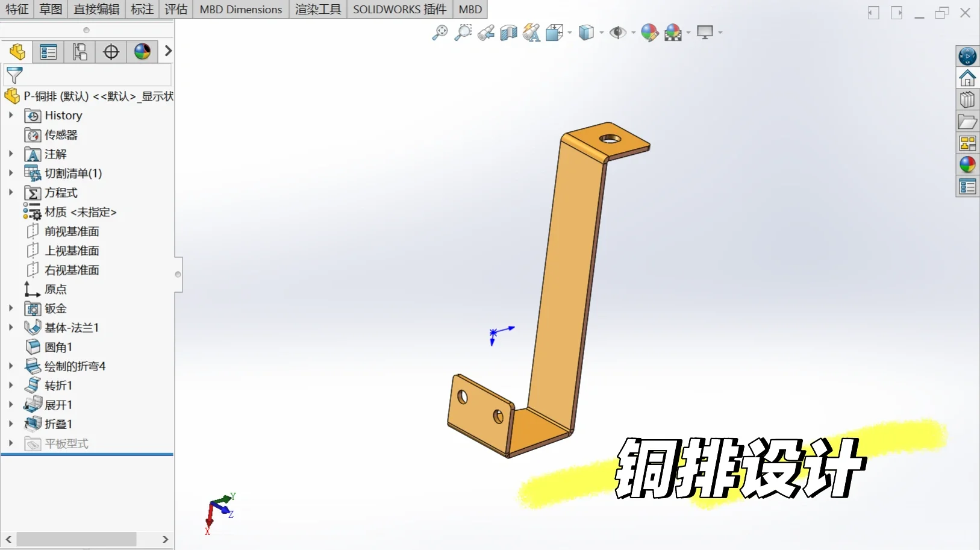Screen dimensions: 980x550
Task: Open the Display Style dropdown arrow
Action: [602, 33]
